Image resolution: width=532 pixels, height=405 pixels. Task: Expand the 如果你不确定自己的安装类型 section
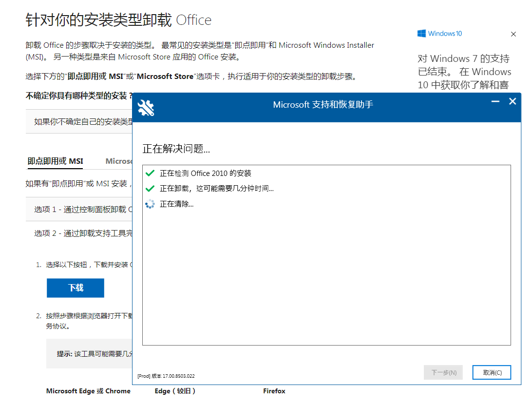click(x=79, y=121)
